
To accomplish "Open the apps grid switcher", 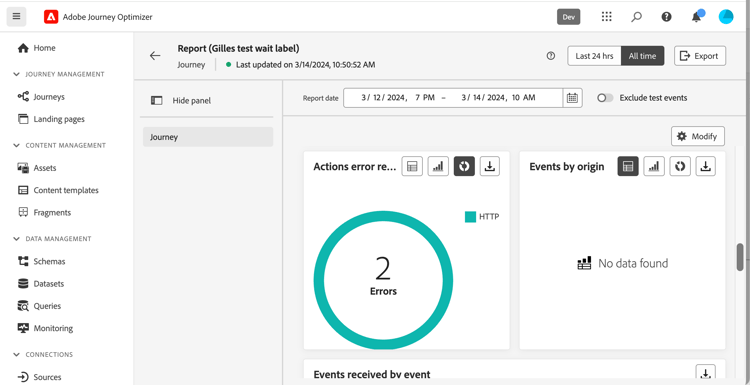I will pos(607,17).
